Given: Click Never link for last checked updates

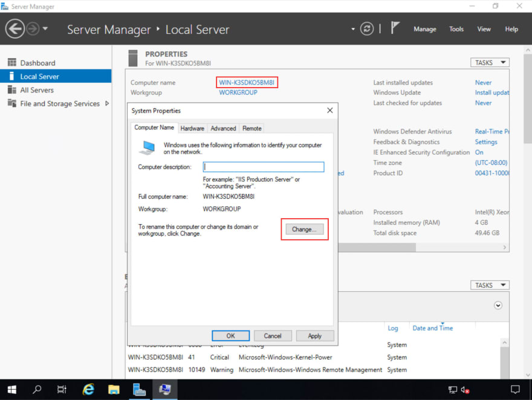Looking at the screenshot, I should (x=483, y=103).
